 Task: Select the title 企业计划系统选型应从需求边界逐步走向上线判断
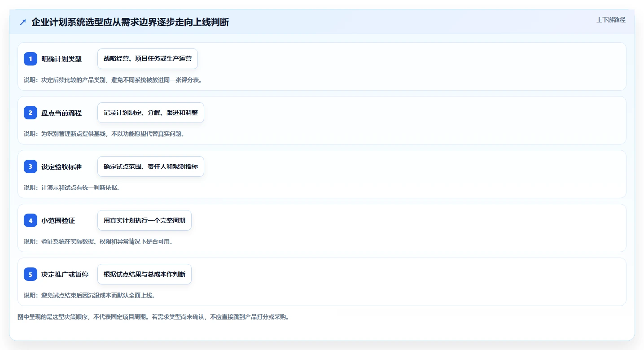coord(130,22)
